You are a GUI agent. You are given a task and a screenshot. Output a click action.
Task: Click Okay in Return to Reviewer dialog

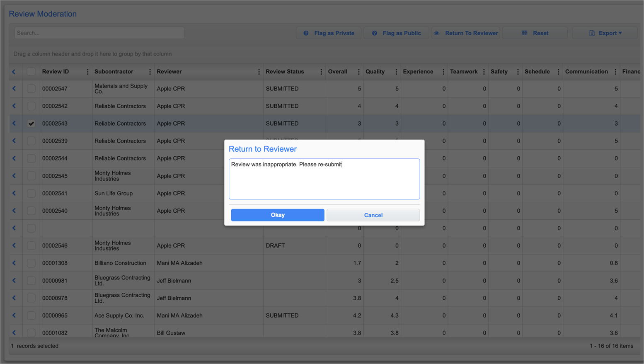(x=278, y=215)
